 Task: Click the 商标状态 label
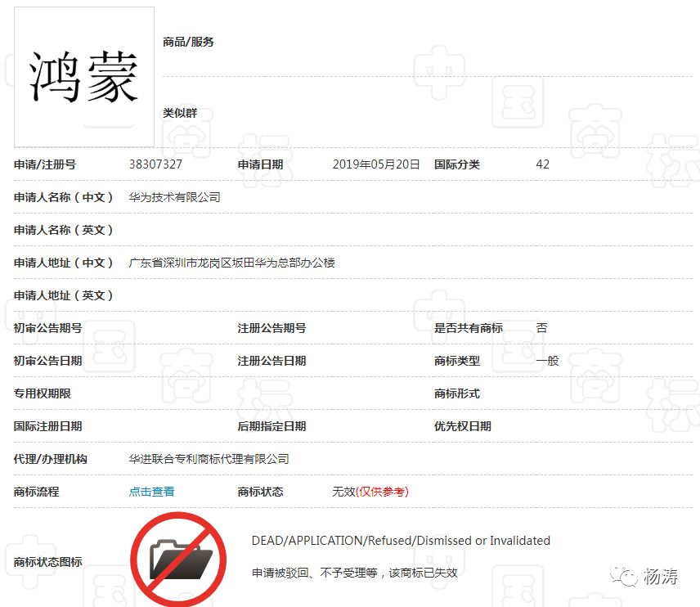260,492
